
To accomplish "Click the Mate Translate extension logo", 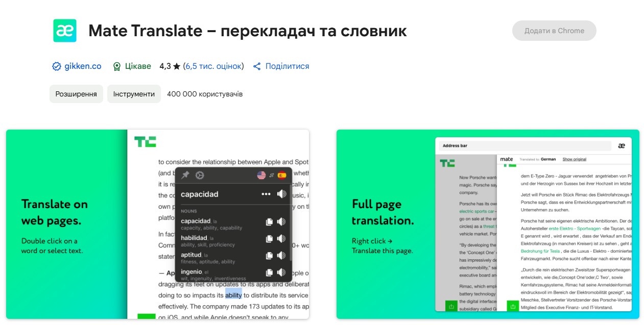I will [65, 31].
